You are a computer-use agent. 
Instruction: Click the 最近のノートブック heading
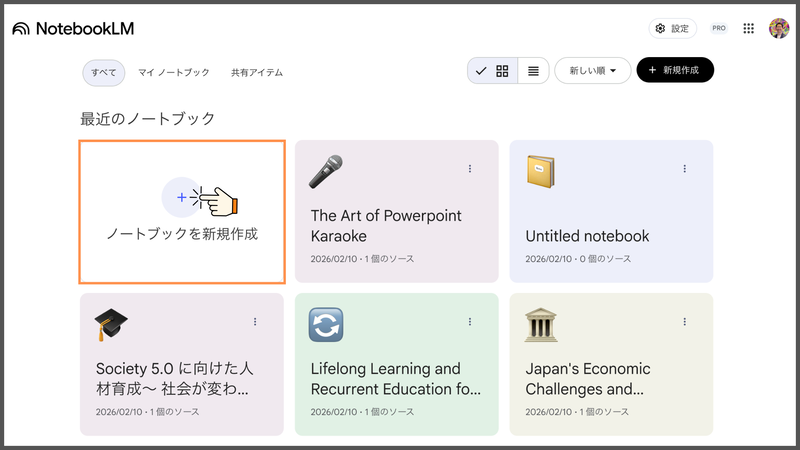coord(147,119)
